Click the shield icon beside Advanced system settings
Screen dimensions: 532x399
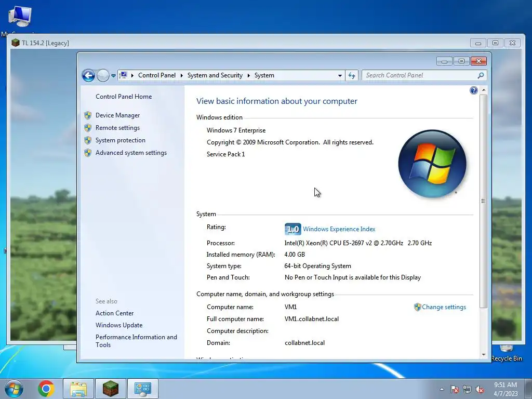coord(88,153)
